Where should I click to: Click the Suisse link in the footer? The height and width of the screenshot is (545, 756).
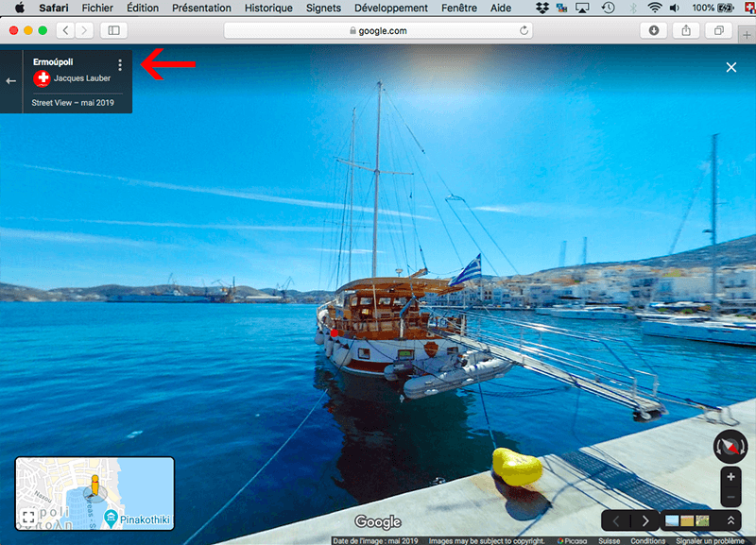point(609,541)
